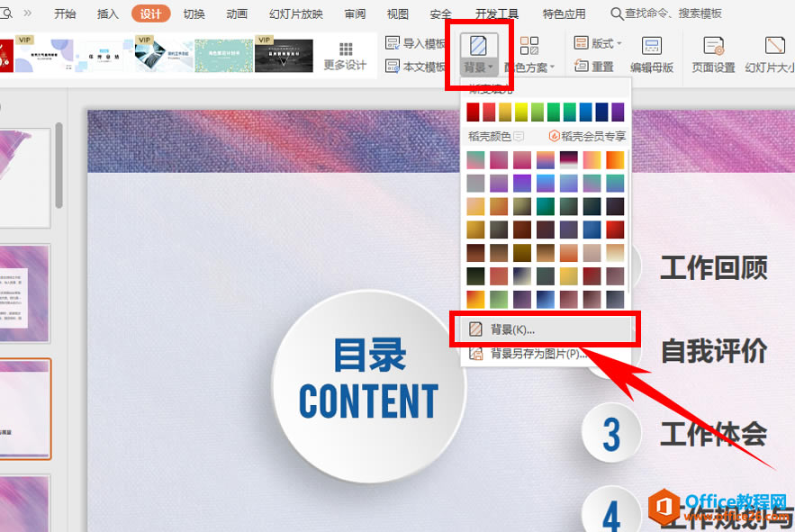Open the 幻灯片放映 tab

click(295, 14)
